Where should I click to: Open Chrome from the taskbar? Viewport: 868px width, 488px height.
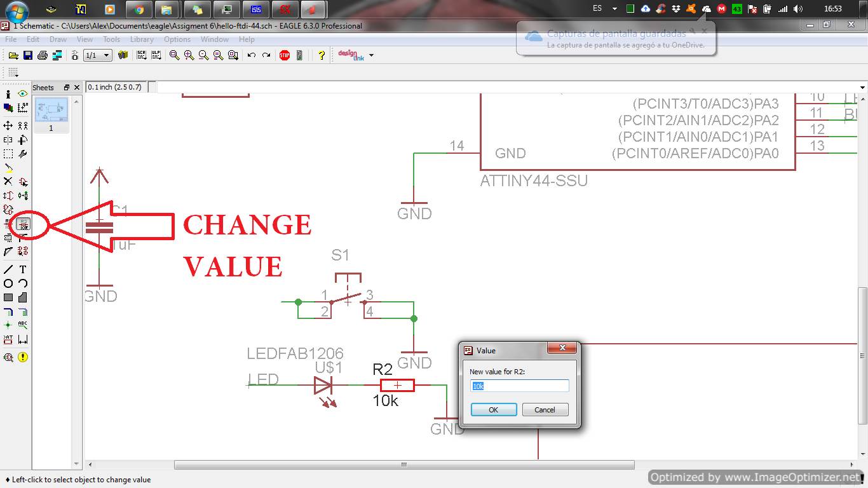139,9
